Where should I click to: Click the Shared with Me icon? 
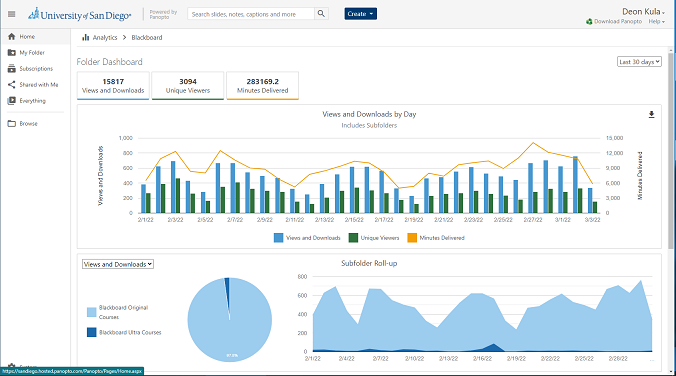click(12, 85)
